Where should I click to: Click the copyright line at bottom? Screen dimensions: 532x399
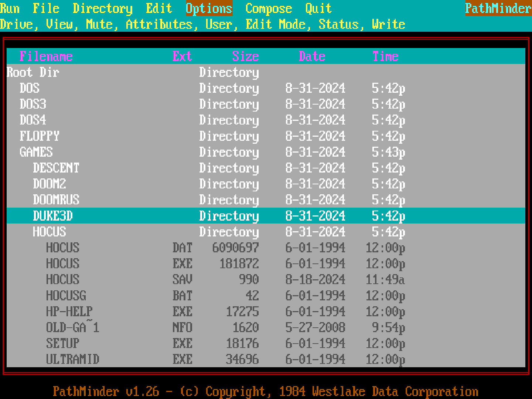[x=266, y=391]
